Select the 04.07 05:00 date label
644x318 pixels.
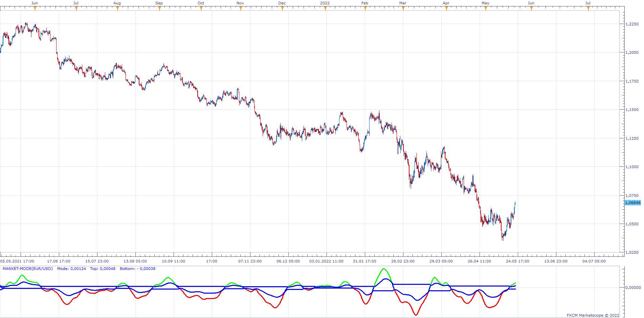(x=594, y=261)
